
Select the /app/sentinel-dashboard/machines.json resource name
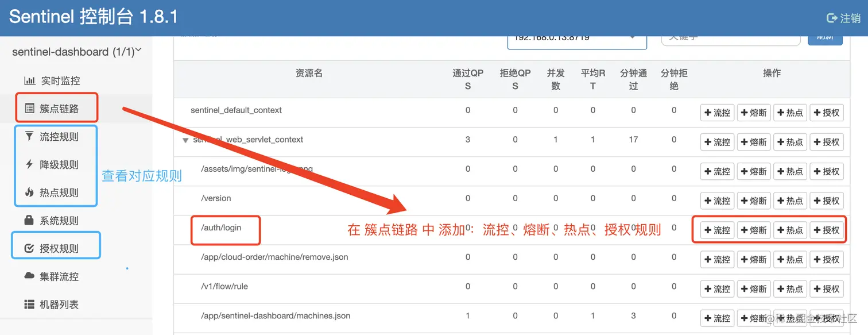(276, 315)
